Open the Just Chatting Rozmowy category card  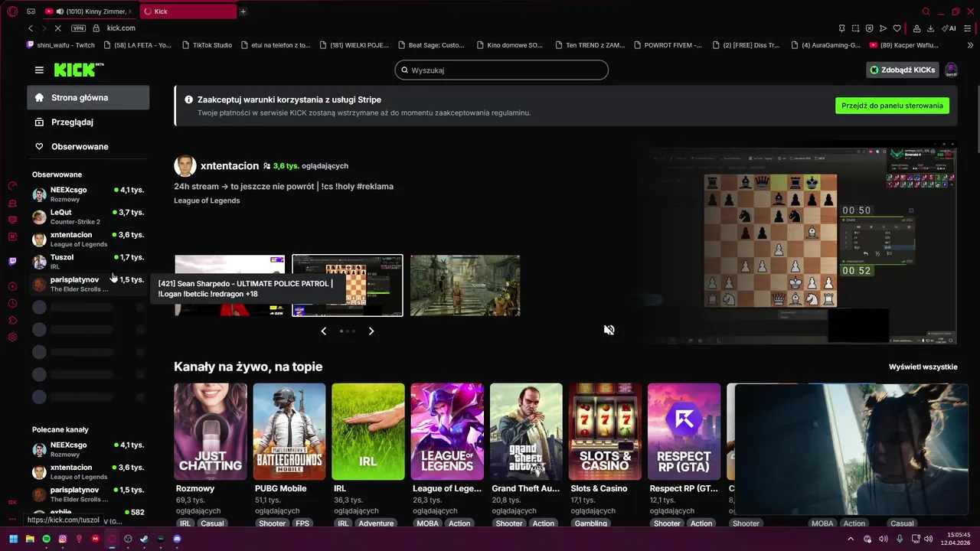pyautogui.click(x=211, y=432)
